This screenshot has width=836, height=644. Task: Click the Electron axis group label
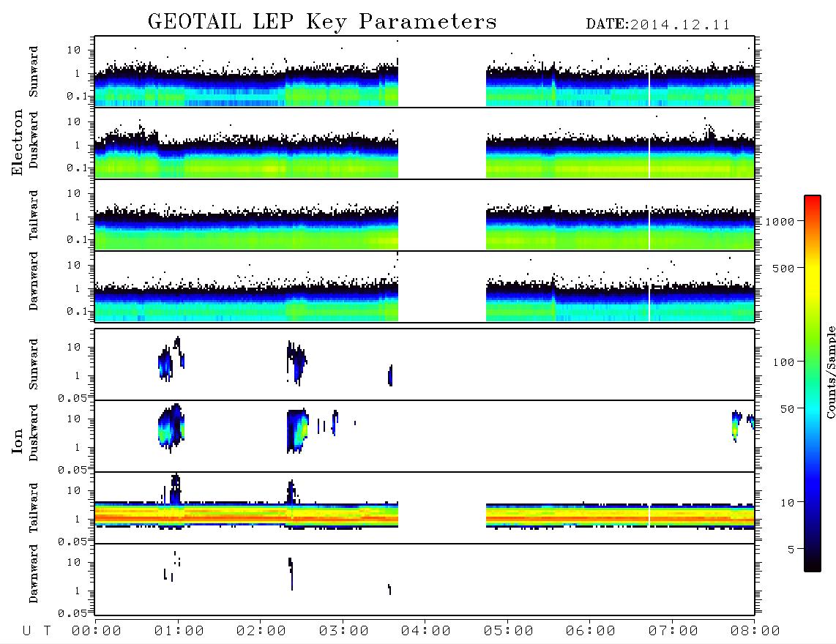(x=17, y=142)
